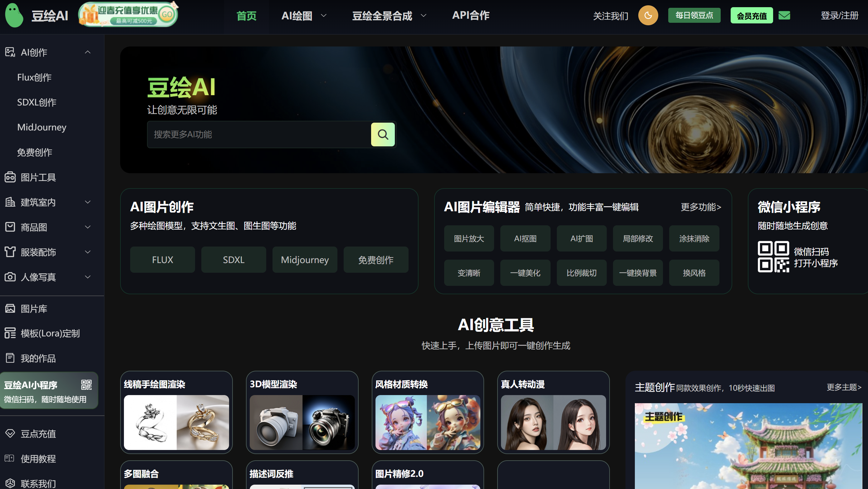Click the 商品图 shopping bag icon

click(10, 227)
